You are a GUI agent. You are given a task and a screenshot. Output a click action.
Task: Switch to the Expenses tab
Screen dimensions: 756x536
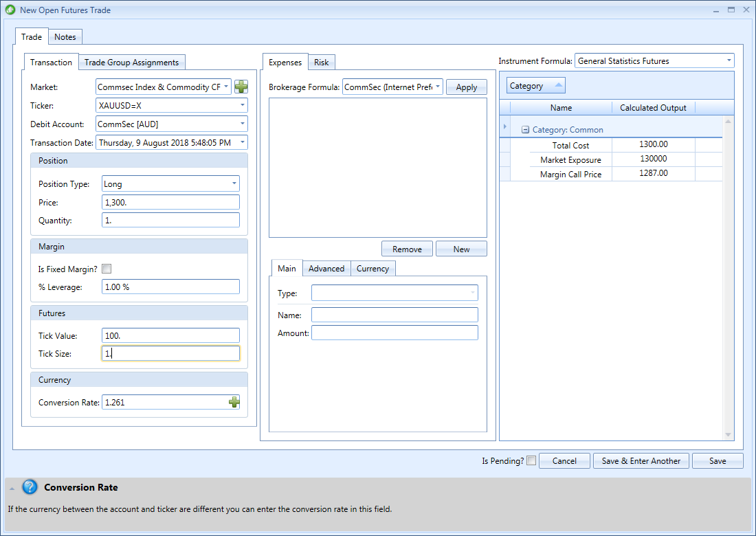[285, 62]
